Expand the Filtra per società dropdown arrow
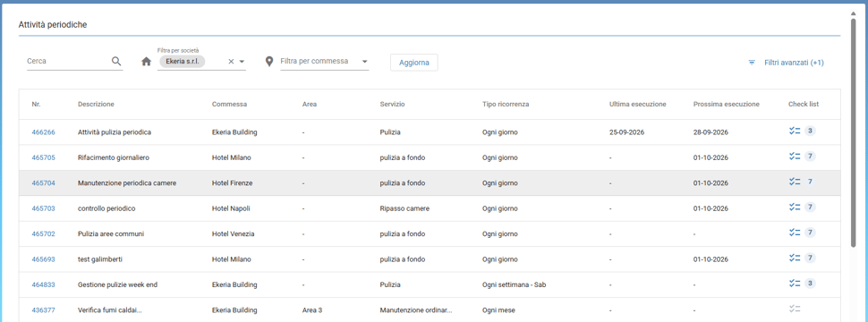The height and width of the screenshot is (322, 868). 242,62
